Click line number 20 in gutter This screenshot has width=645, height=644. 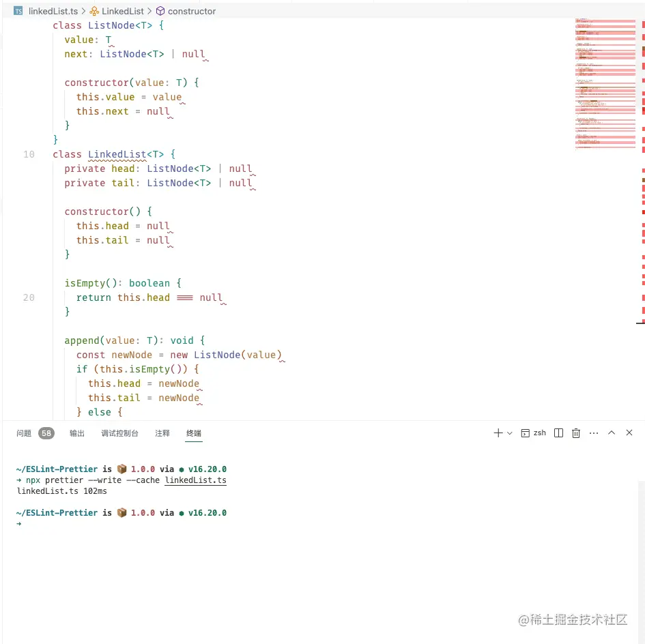point(29,297)
